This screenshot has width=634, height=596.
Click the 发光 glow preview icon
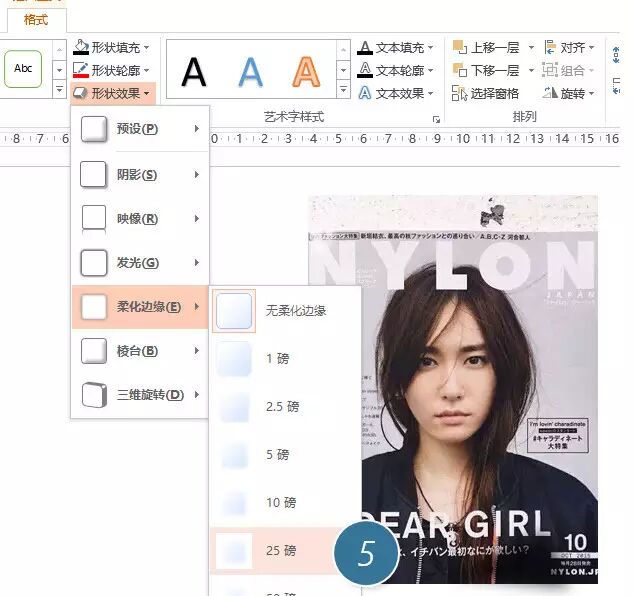pyautogui.click(x=94, y=263)
